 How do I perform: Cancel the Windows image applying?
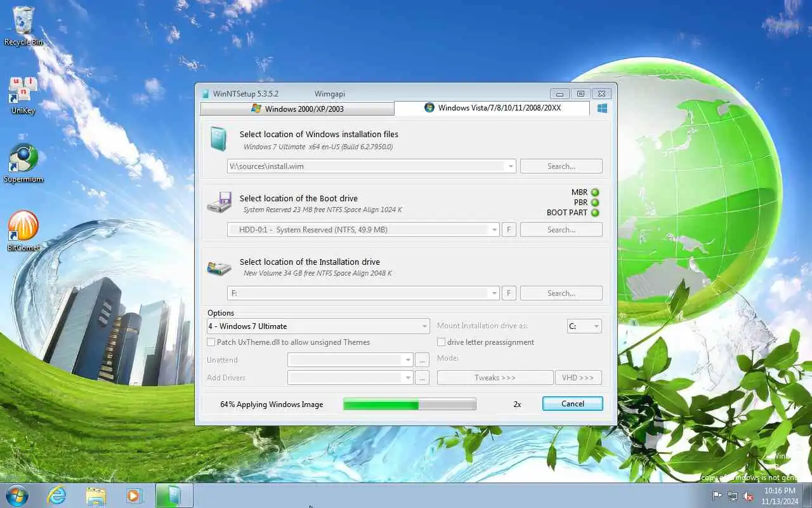573,404
